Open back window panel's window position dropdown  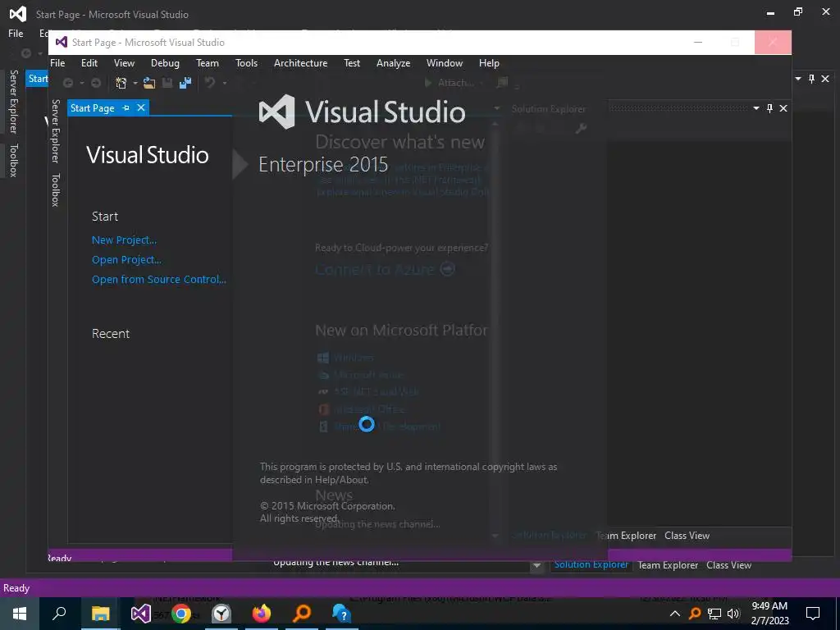click(797, 79)
